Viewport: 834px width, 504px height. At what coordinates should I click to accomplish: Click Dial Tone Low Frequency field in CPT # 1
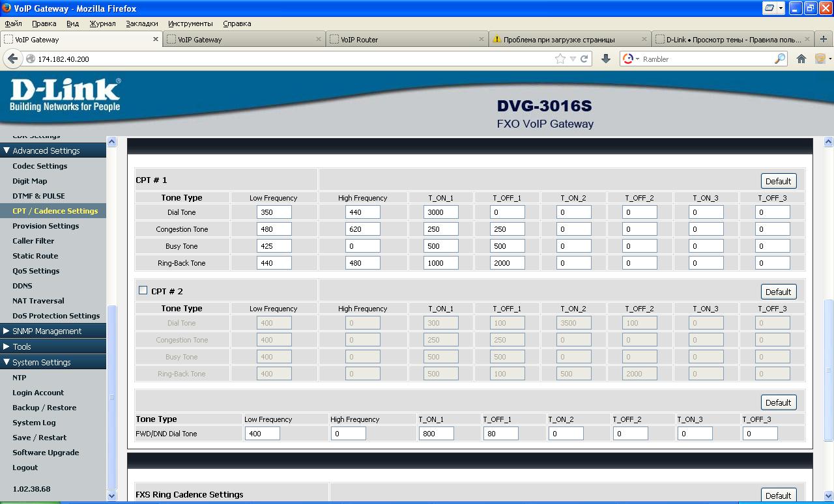274,212
